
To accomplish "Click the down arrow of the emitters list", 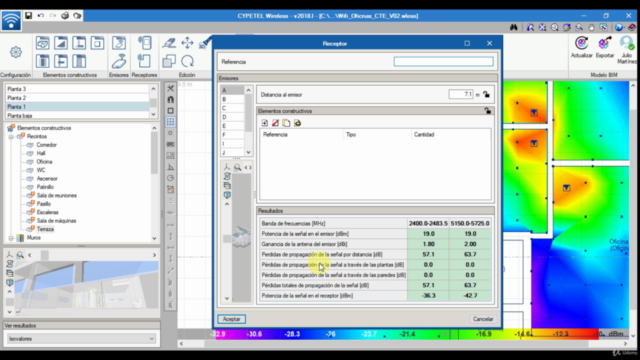I will click(x=248, y=152).
